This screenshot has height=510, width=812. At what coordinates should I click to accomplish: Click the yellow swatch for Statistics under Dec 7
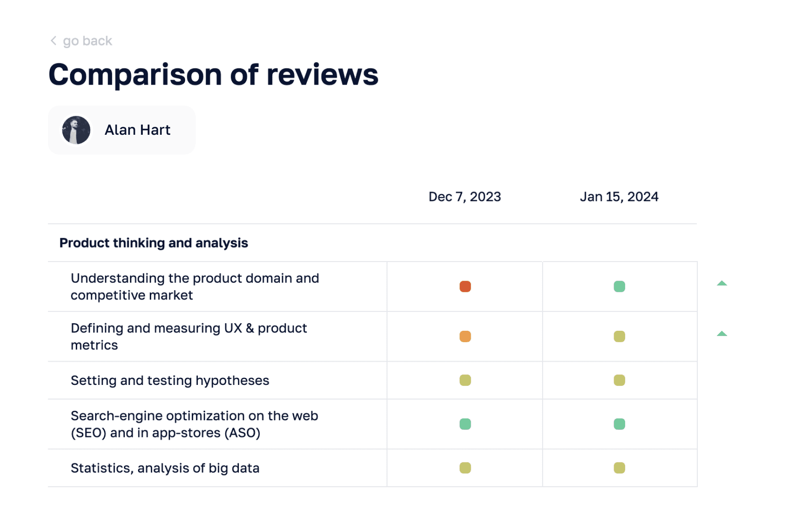click(x=465, y=468)
